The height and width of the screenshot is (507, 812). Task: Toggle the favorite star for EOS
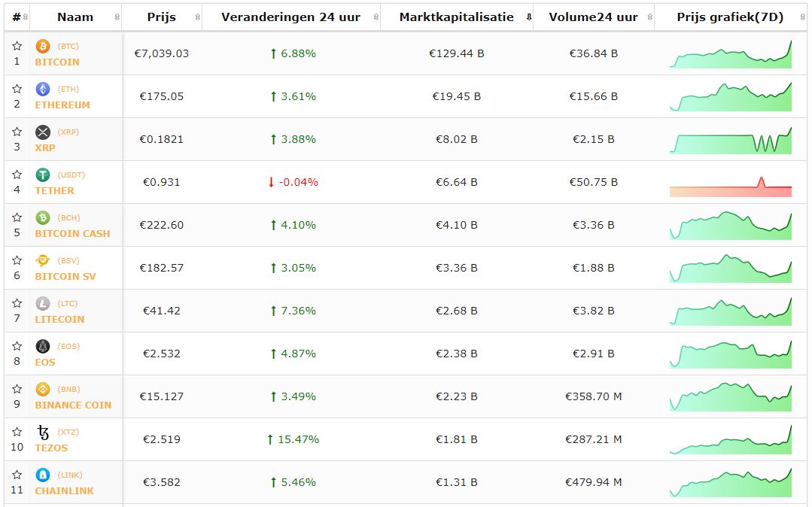(x=17, y=347)
